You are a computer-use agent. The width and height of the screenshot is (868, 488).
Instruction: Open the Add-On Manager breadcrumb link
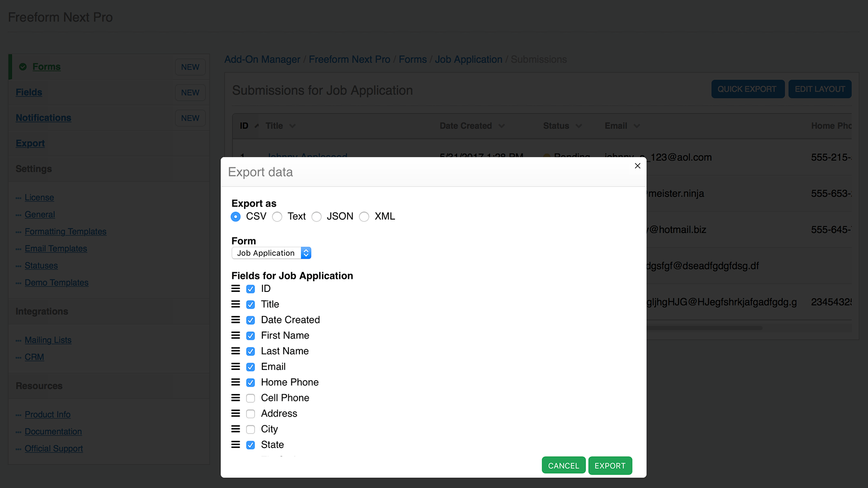(262, 59)
